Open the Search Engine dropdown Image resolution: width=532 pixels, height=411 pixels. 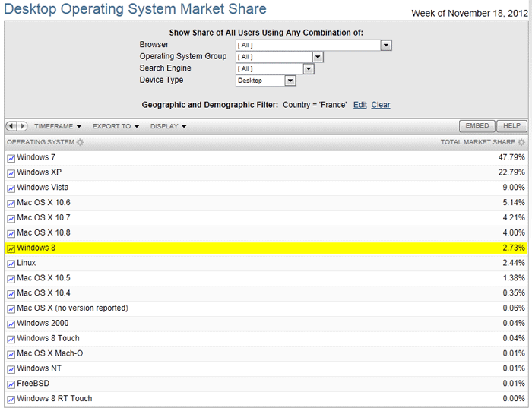(309, 69)
